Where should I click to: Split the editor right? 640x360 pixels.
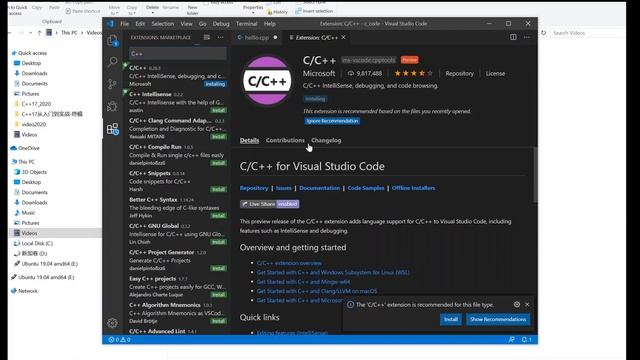513,37
